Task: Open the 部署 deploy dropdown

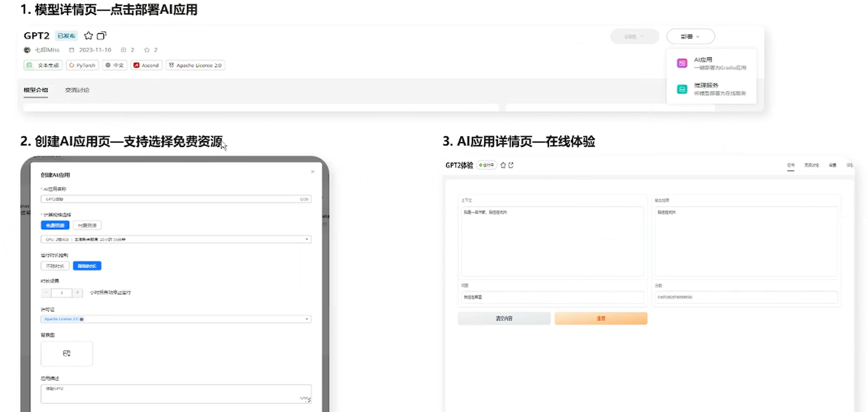Action: (690, 36)
